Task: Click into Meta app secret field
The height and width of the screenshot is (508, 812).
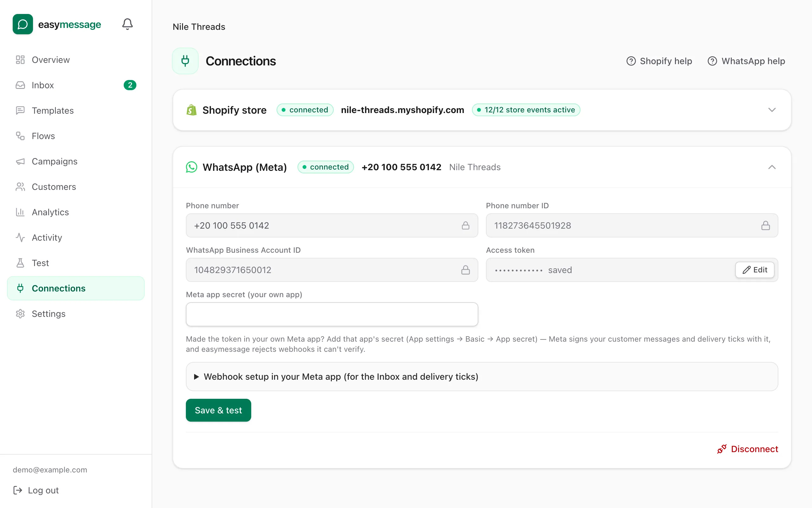Action: tap(332, 314)
